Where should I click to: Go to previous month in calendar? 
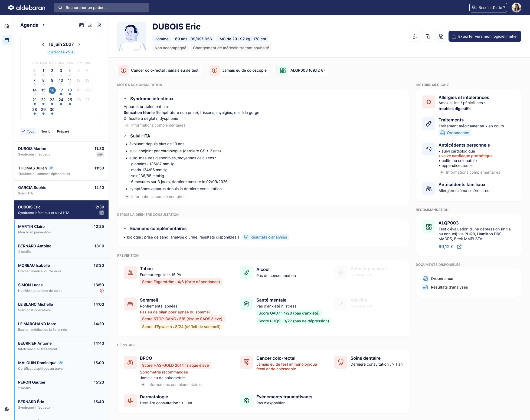43,44
